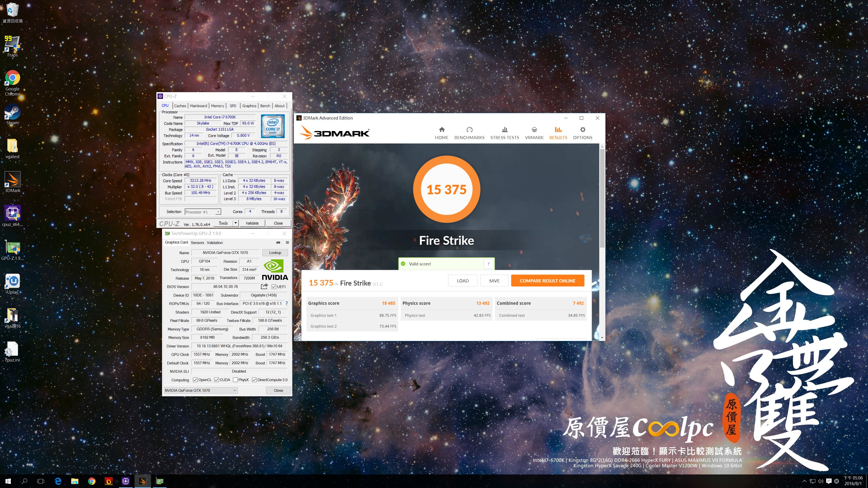Open GPU-Z hamburger menu icon
The height and width of the screenshot is (488, 868).
pyautogui.click(x=288, y=242)
